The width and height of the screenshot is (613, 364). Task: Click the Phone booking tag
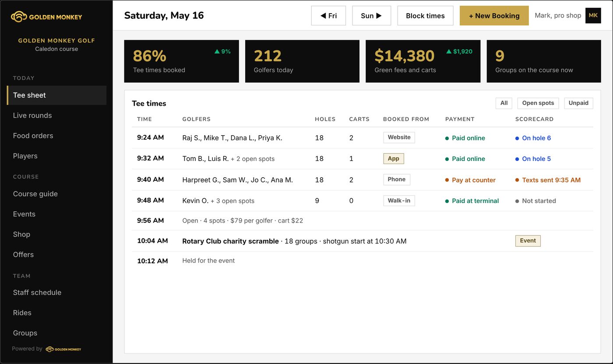click(396, 179)
